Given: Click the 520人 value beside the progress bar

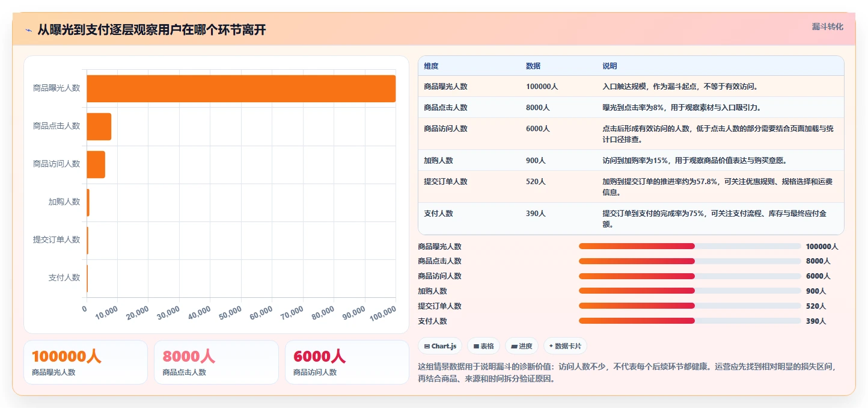Looking at the screenshot, I should point(816,306).
